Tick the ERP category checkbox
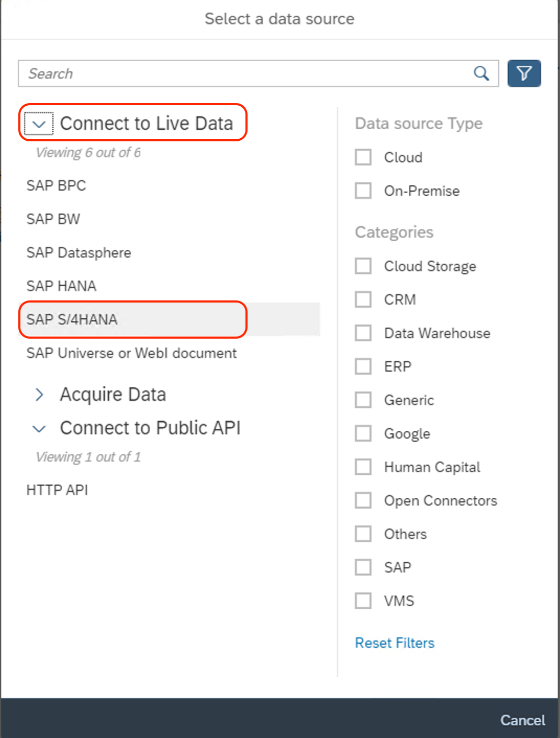 [x=363, y=366]
